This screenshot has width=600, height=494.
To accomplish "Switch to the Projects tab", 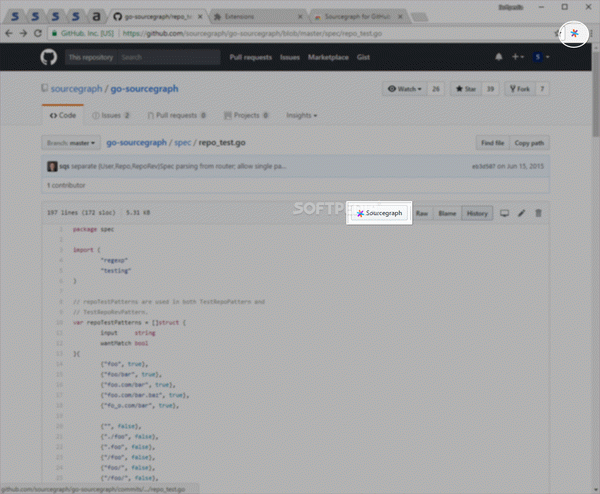I will (x=246, y=115).
